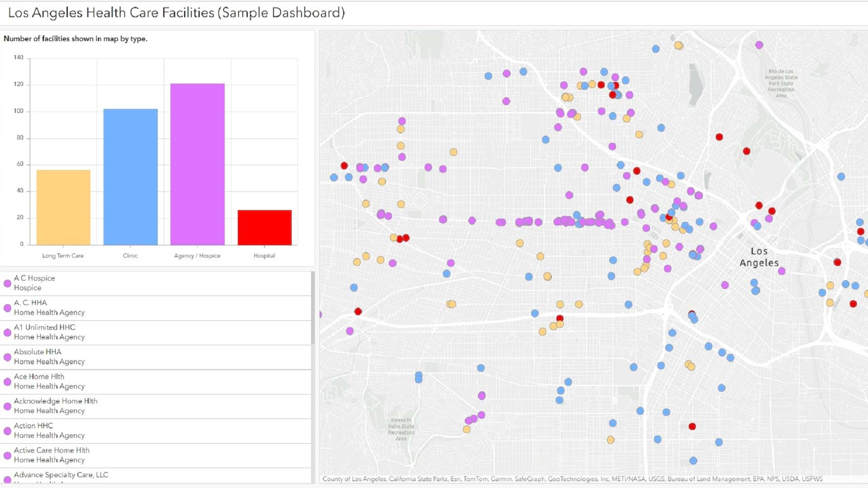This screenshot has height=488, width=868.
Task: Click the purple marker icon next to A. C. HHA
Action: click(x=7, y=308)
